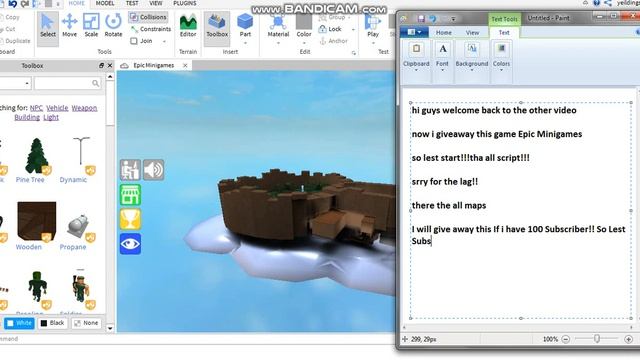Switch to the MODEL ribbon tab
This screenshot has width=640, height=360.
105,3
